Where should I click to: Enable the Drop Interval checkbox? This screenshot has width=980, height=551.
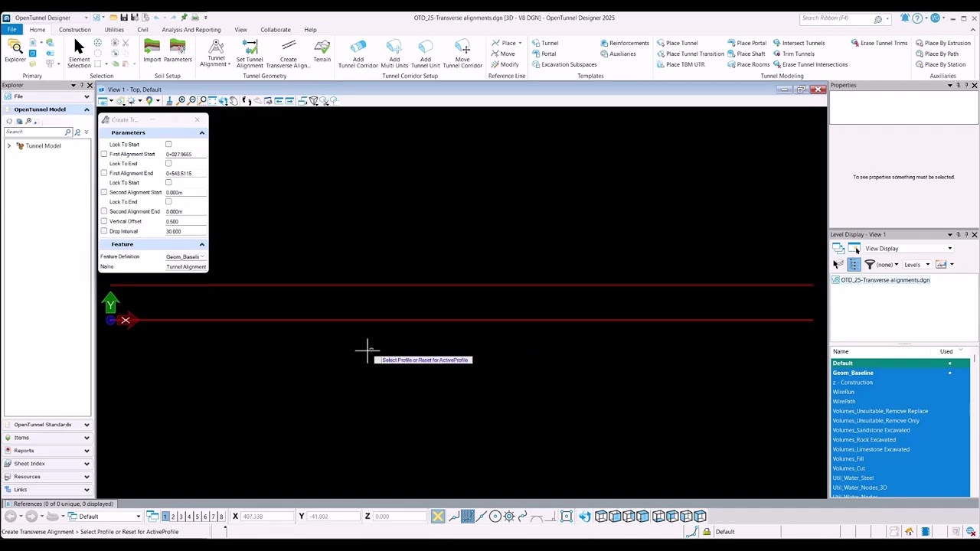pyautogui.click(x=104, y=231)
